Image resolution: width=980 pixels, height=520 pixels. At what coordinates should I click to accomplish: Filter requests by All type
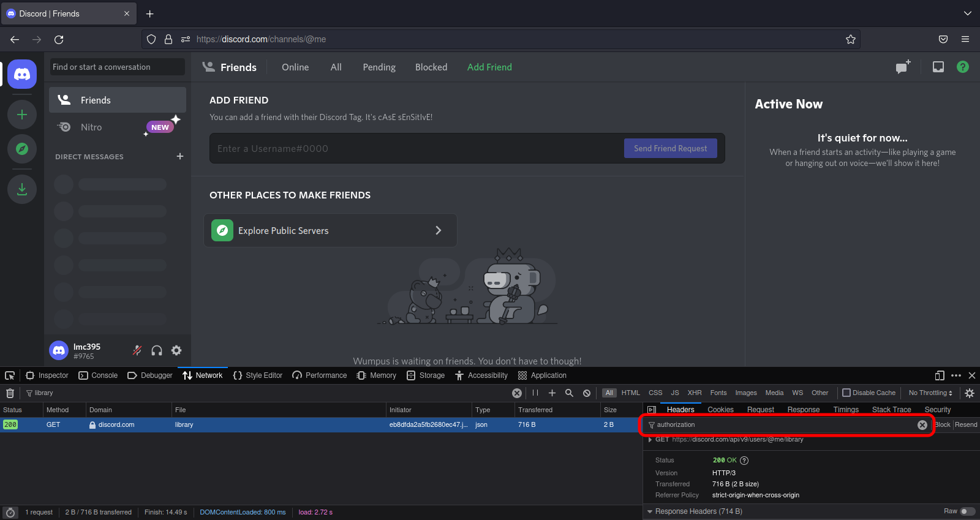pos(609,393)
